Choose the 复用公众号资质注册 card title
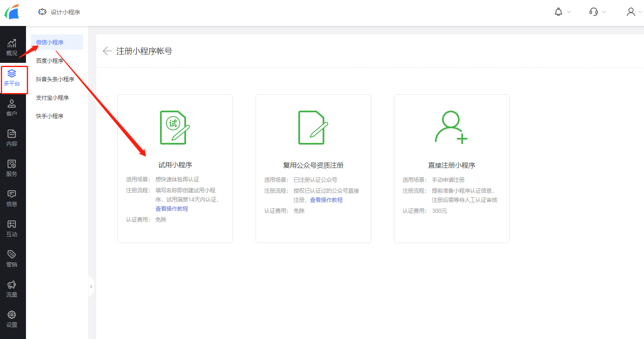The width and height of the screenshot is (644, 339). coord(313,165)
